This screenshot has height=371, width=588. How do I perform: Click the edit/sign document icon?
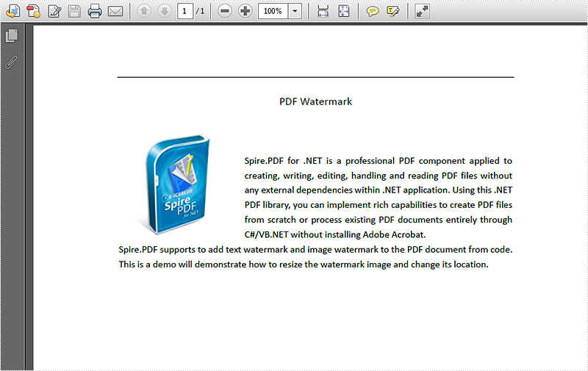(54, 11)
